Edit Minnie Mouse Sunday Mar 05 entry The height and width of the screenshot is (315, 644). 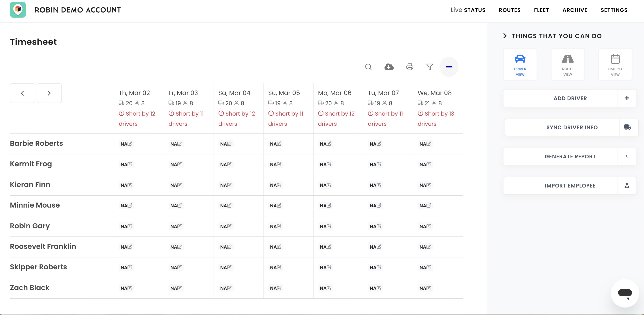tap(279, 206)
